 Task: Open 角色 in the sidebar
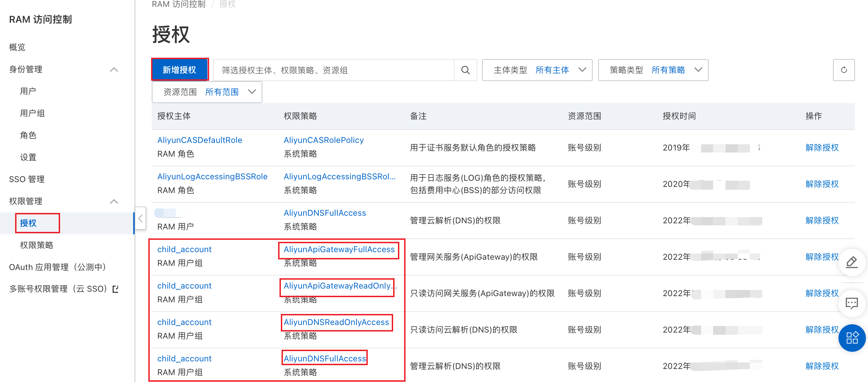pos(28,135)
